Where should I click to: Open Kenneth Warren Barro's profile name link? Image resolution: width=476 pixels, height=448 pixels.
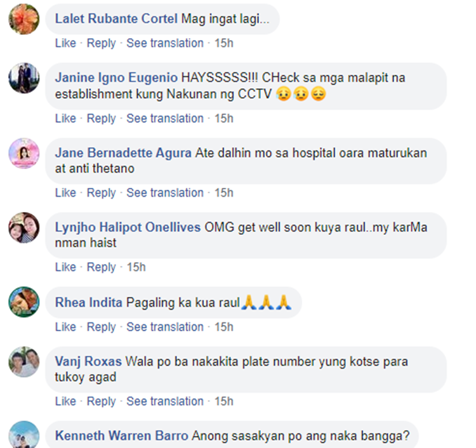pos(122,436)
